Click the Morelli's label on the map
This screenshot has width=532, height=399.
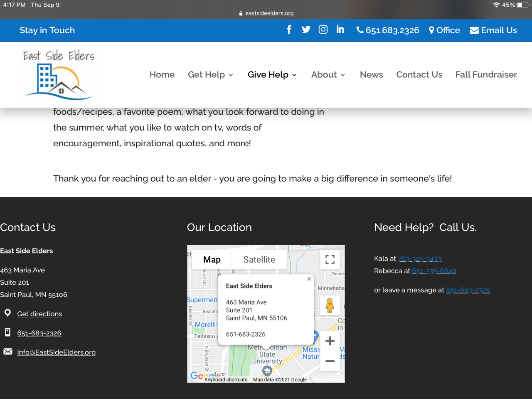(207, 325)
